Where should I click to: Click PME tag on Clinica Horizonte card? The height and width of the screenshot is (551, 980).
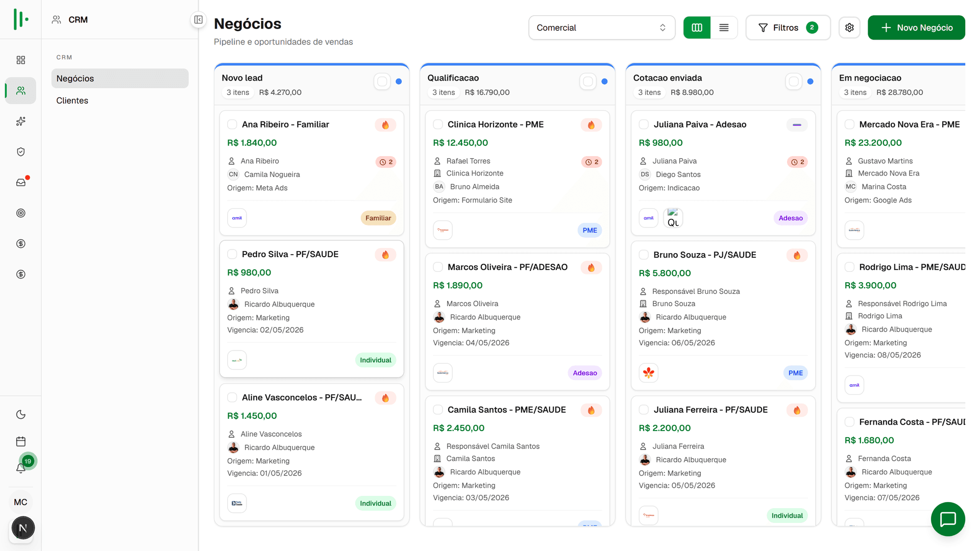590,230
